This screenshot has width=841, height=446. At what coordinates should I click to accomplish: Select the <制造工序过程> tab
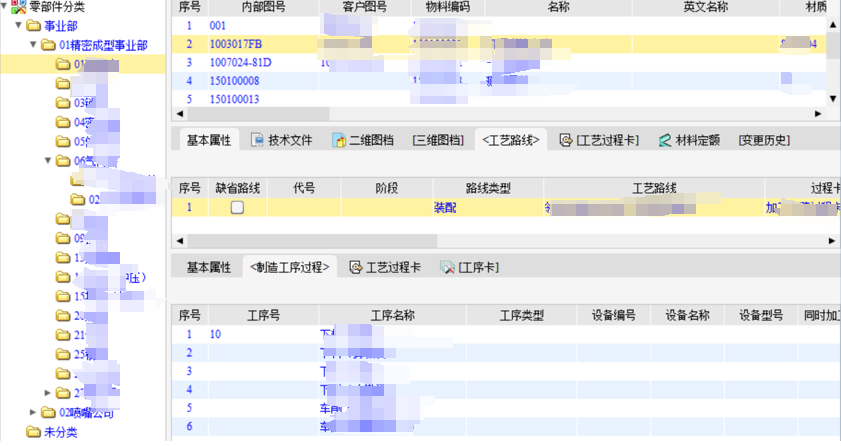point(290,267)
